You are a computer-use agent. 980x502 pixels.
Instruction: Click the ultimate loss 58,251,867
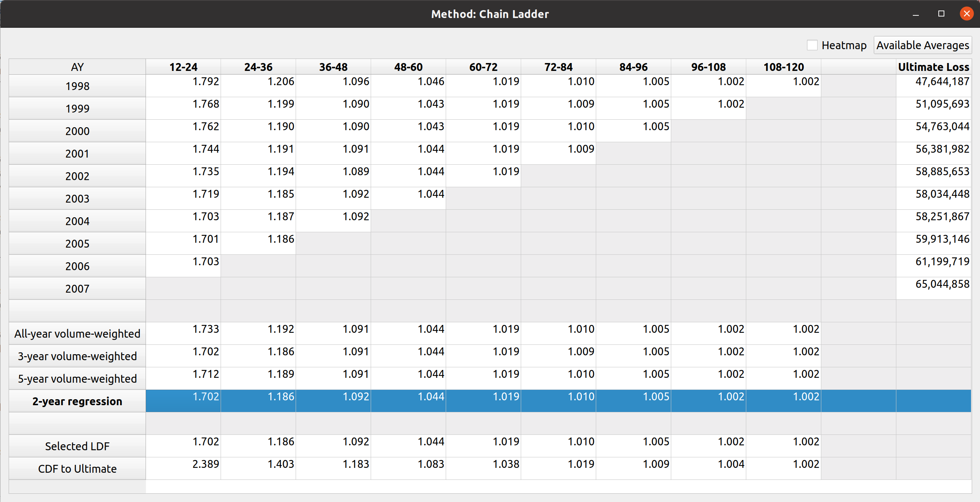(x=933, y=221)
